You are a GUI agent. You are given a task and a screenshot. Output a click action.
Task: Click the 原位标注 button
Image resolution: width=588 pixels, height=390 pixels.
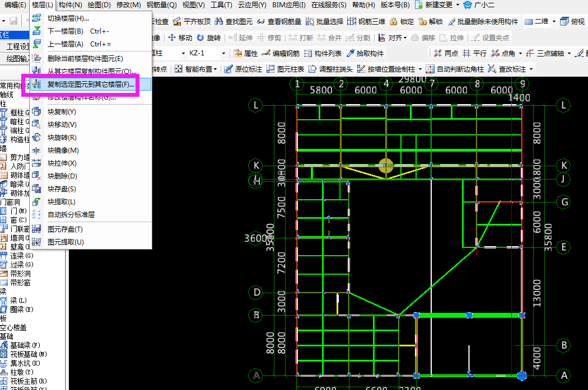[243, 69]
